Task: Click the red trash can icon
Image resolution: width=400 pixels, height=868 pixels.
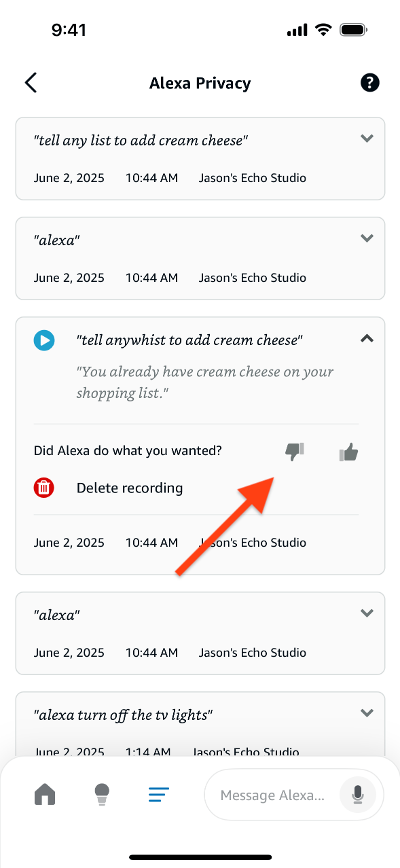Action: tap(44, 488)
